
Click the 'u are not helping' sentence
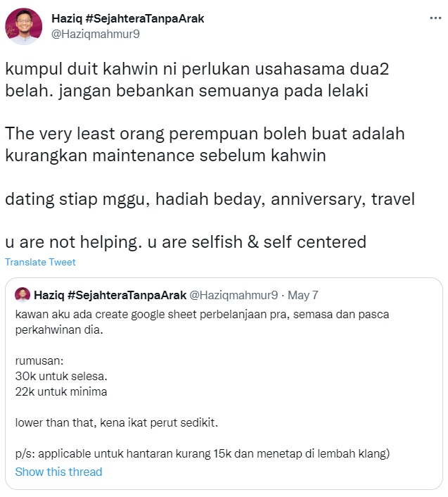186,242
